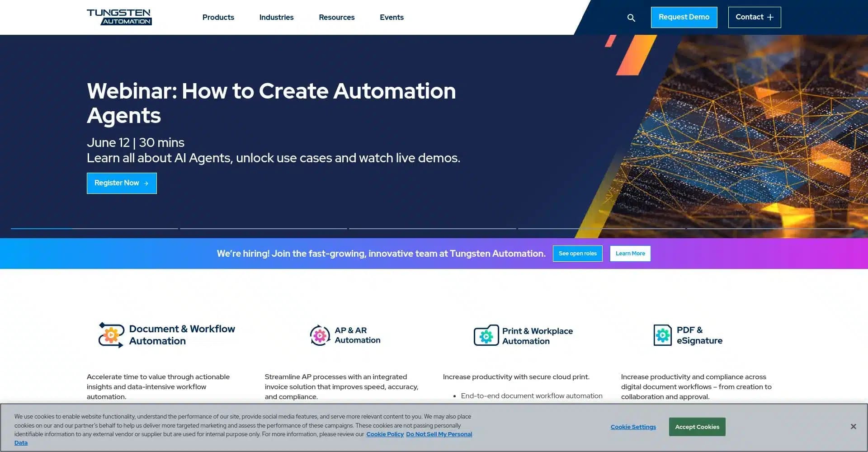This screenshot has width=868, height=452.
Task: Dismiss the cookie banner with the X
Action: 854,426
